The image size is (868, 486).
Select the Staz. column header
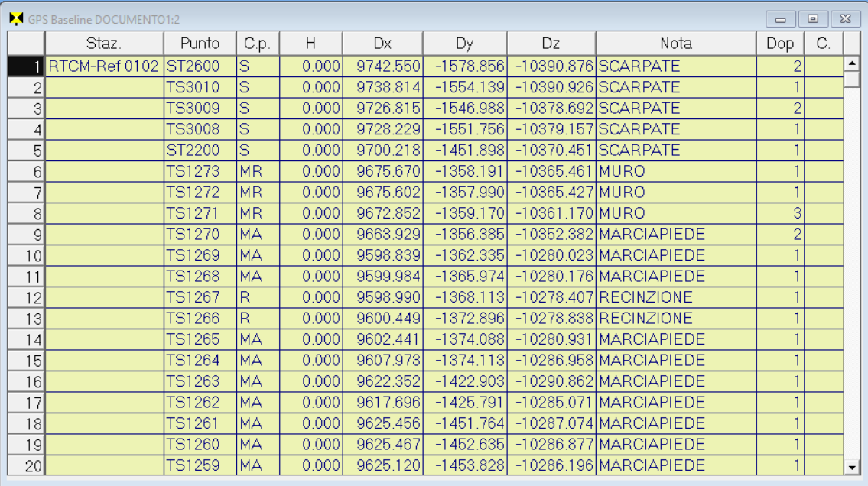pyautogui.click(x=104, y=44)
